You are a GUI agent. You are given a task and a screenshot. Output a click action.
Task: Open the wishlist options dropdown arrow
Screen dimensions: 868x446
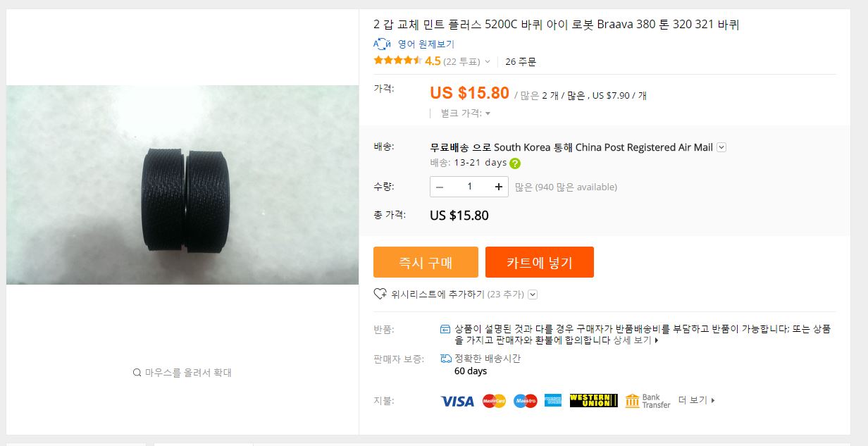(533, 295)
